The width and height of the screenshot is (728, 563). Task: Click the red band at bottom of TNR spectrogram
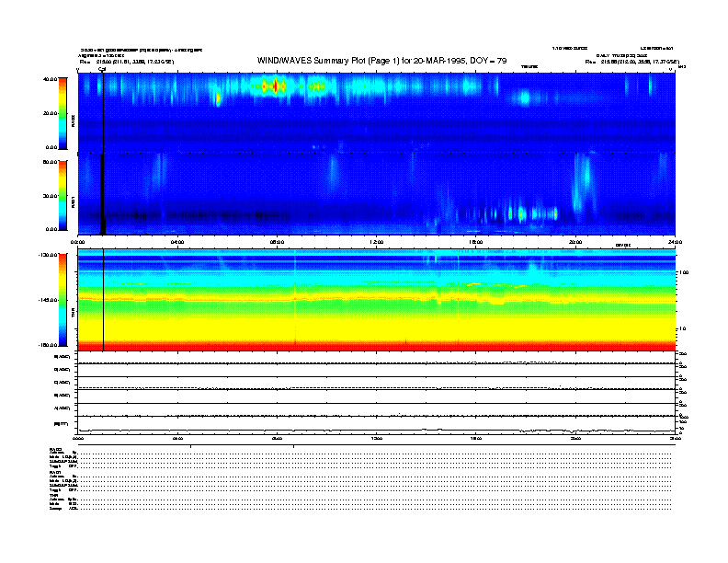(376, 346)
